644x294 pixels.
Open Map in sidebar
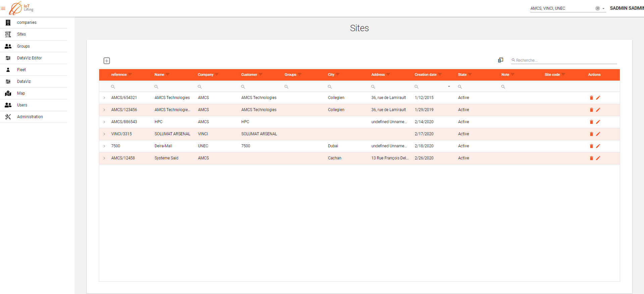click(x=34, y=93)
